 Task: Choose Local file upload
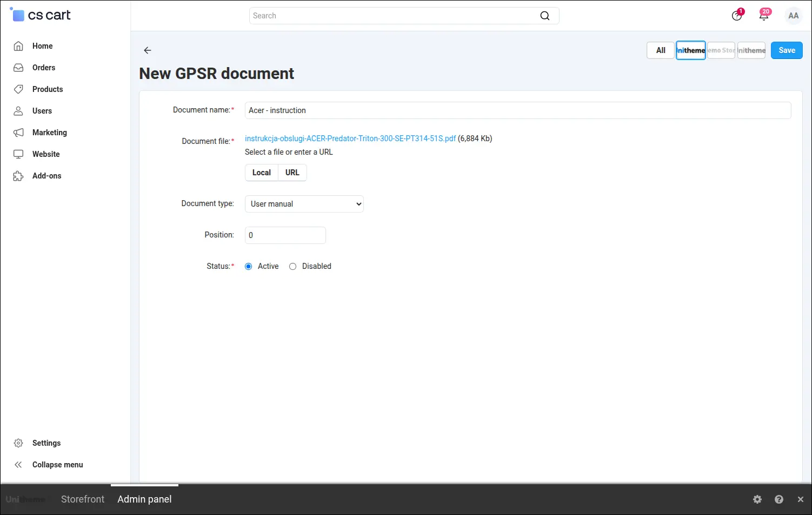pyautogui.click(x=262, y=173)
